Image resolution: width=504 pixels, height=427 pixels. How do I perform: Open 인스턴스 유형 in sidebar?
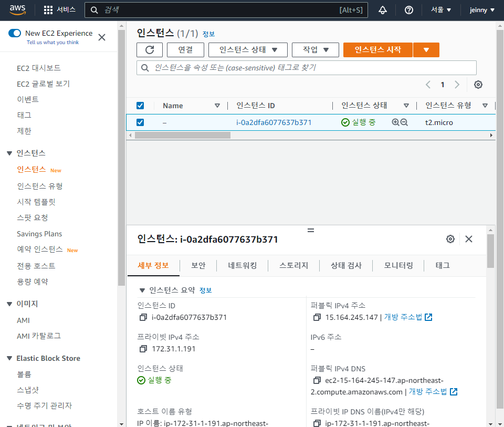[40, 186]
